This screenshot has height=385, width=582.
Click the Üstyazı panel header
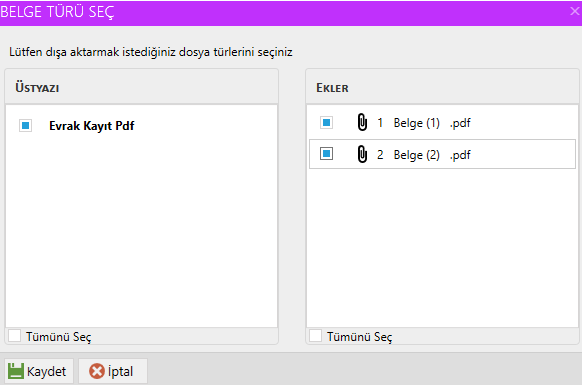click(x=141, y=87)
